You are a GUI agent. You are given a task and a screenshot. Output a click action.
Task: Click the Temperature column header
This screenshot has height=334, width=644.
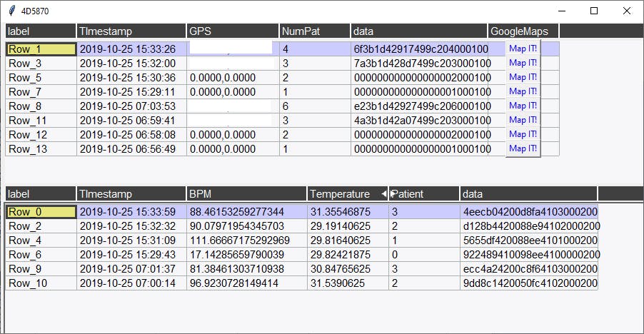(x=348, y=193)
